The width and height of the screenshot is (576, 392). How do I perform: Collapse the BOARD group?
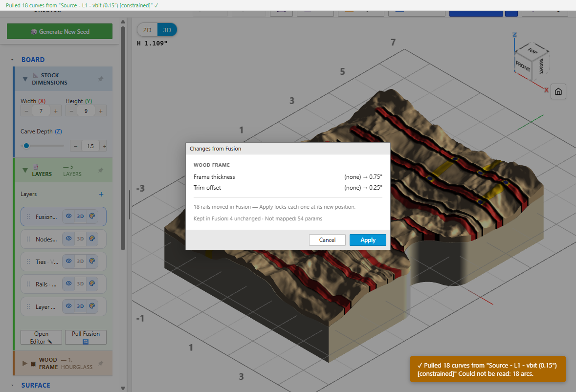[x=12, y=60]
